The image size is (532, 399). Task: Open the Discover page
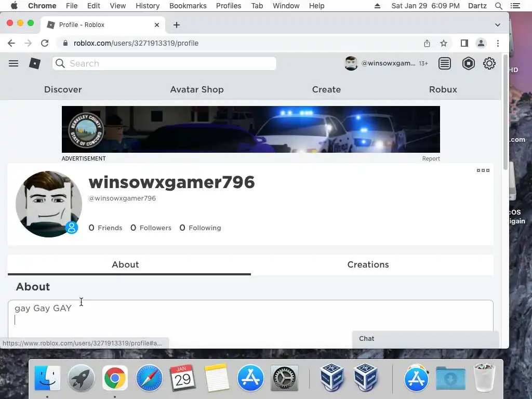[x=63, y=89]
